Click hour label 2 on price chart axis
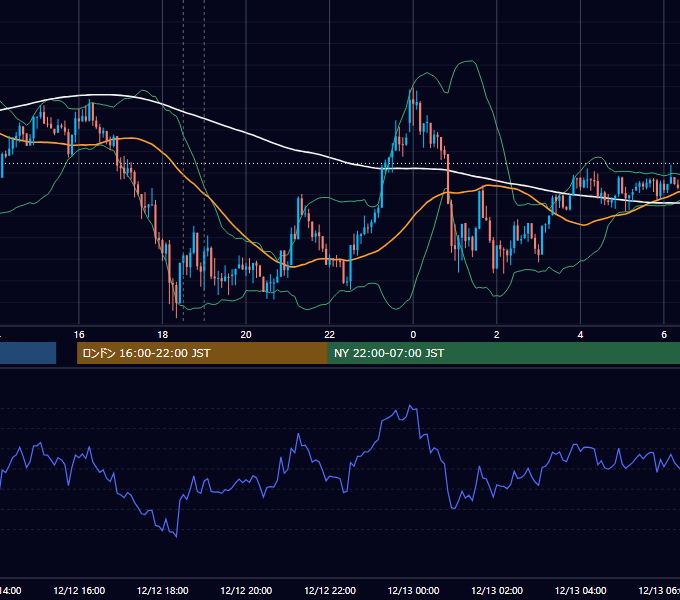Image resolution: width=680 pixels, height=600 pixels. point(497,335)
